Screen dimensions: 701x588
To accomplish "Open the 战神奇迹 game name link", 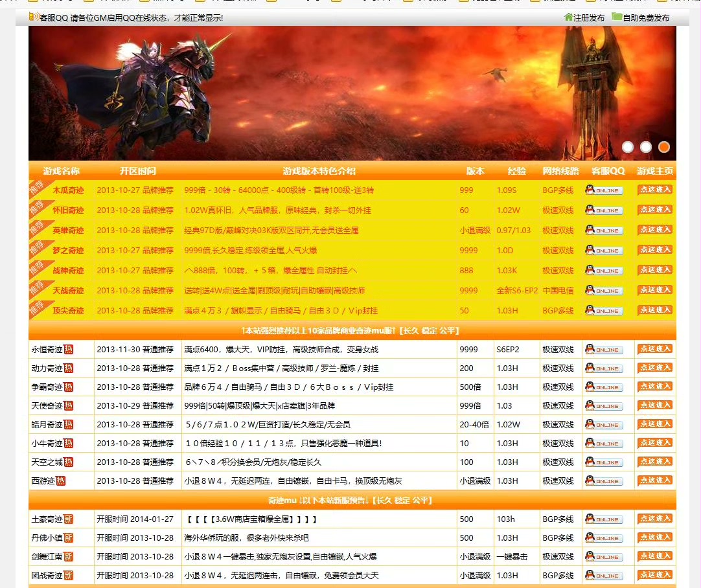I will [69, 271].
